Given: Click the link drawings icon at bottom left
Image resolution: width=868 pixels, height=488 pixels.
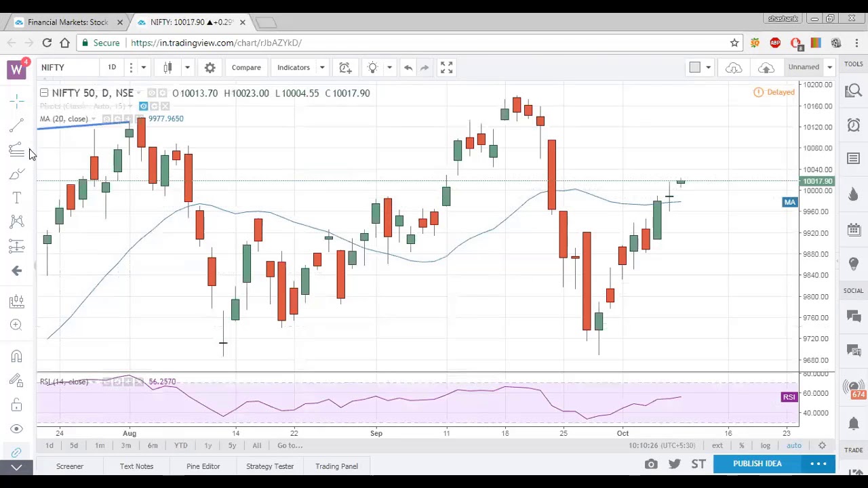Looking at the screenshot, I should pyautogui.click(x=17, y=452).
